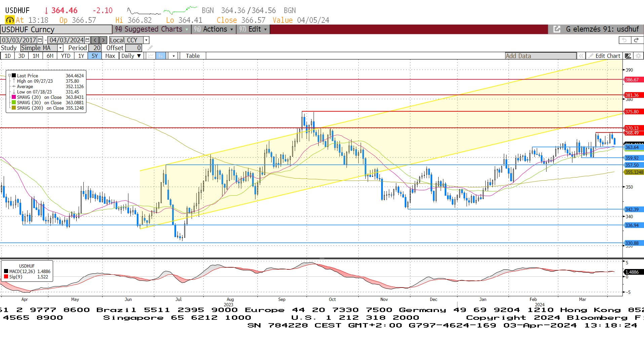Select the 1D range tab
Viewport: 644px width, 344px height.
[x=8, y=56]
